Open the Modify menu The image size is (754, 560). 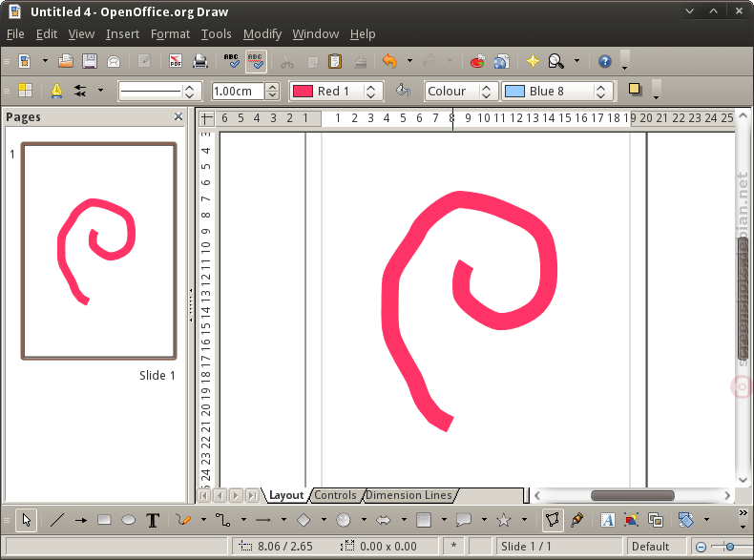pyautogui.click(x=262, y=34)
